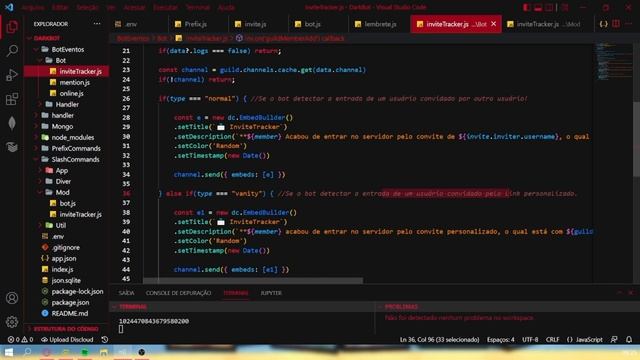The width and height of the screenshot is (640, 360).
Task: Open the Accounts icon in the activity bar
Action: click(x=12, y=298)
